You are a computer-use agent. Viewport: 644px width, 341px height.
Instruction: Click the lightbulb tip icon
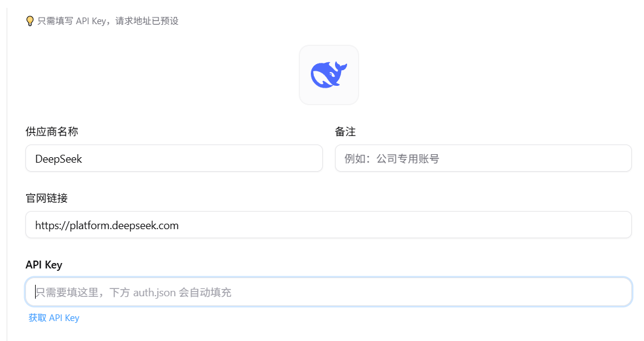30,21
